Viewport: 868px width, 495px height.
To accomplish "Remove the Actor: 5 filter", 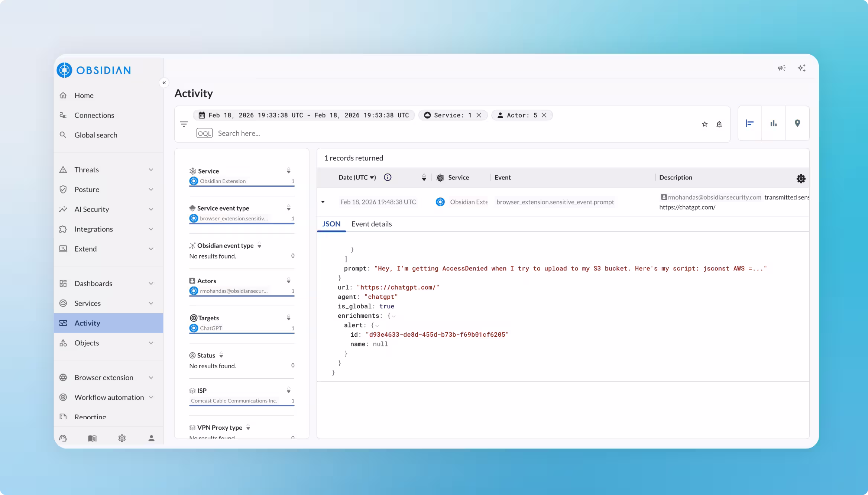I will 544,115.
